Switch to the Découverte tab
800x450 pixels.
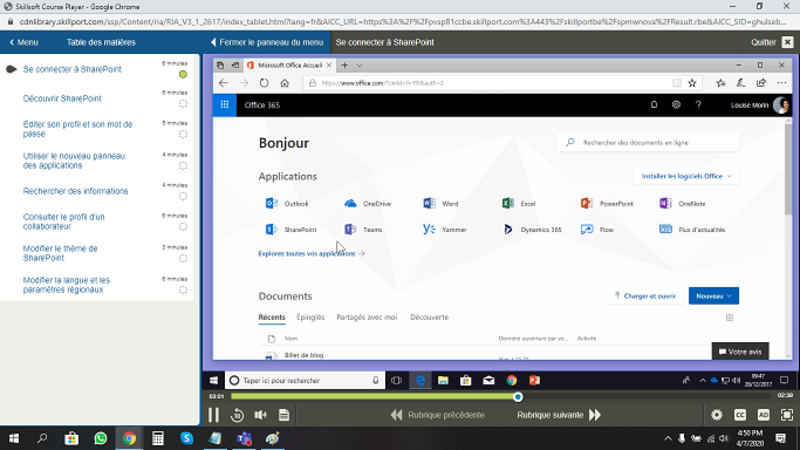429,317
